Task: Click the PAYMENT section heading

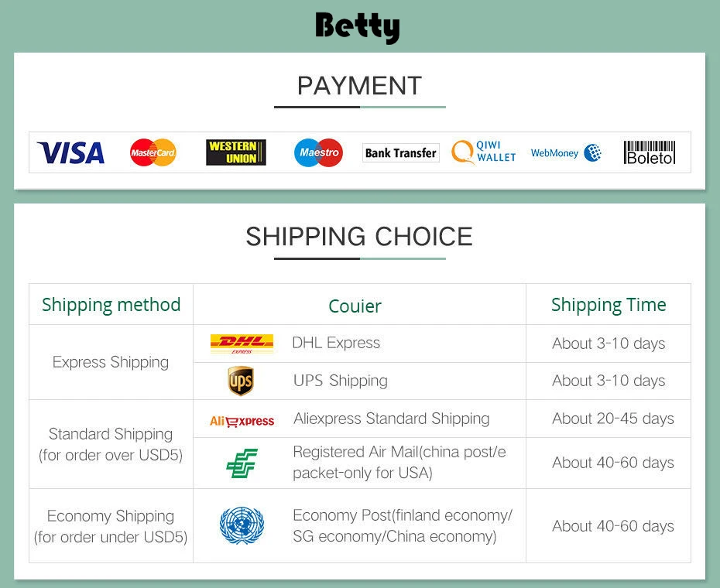Action: click(359, 85)
